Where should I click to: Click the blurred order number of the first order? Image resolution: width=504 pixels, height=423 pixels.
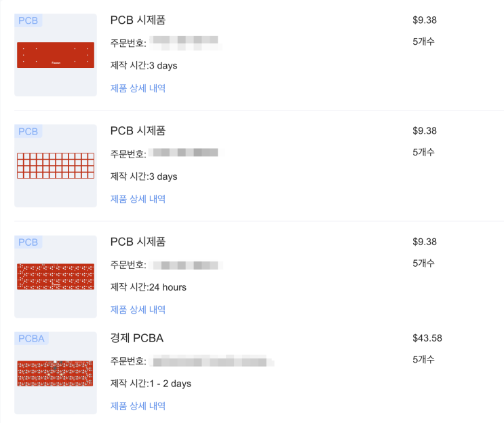185,43
